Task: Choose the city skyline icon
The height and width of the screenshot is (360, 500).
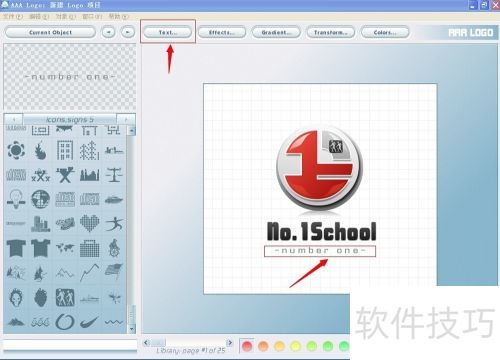Action: click(89, 175)
